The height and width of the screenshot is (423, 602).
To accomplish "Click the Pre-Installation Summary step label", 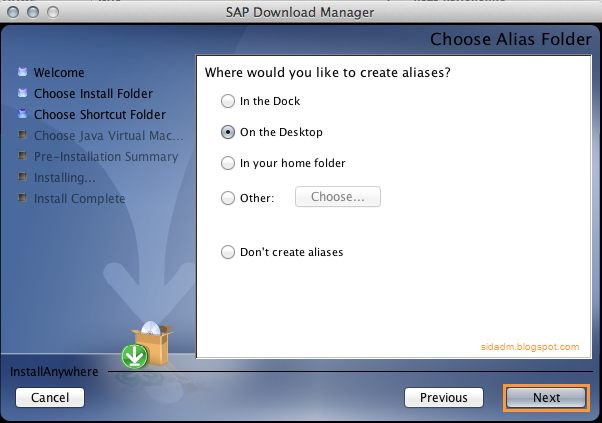I will (106, 157).
